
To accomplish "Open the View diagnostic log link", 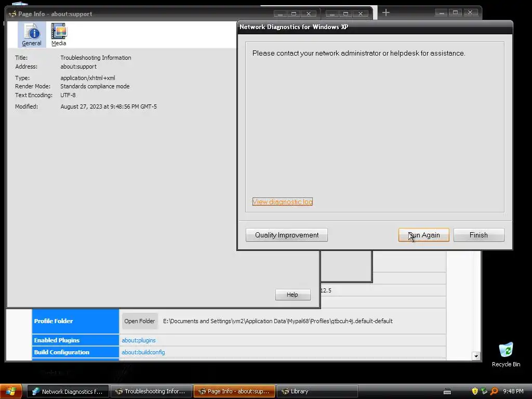I will [x=282, y=202].
